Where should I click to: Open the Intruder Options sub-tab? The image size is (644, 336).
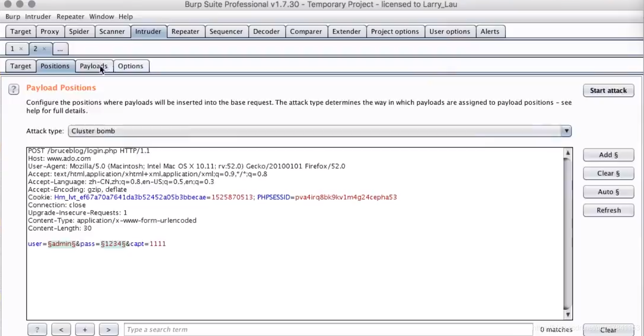click(131, 66)
